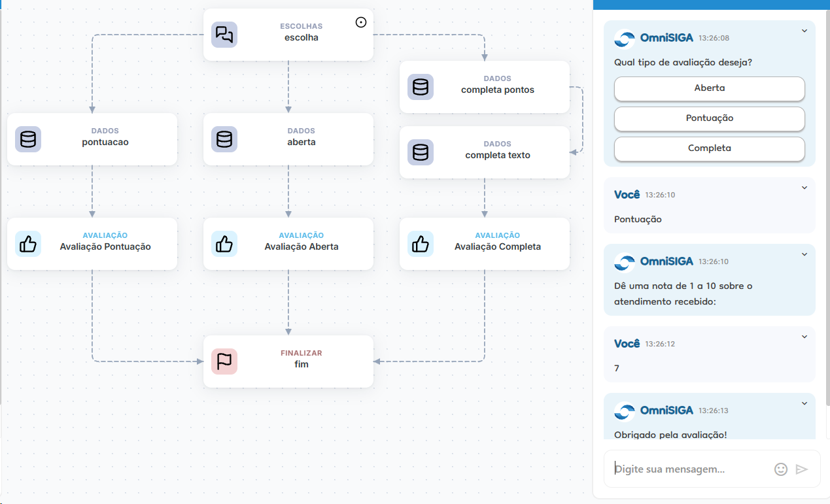Click the database icon on completa texto node
830x504 pixels.
pos(421,152)
